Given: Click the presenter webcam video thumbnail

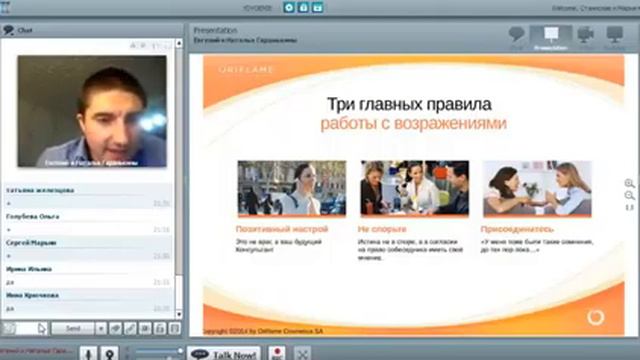Looking at the screenshot, I should tap(92, 111).
